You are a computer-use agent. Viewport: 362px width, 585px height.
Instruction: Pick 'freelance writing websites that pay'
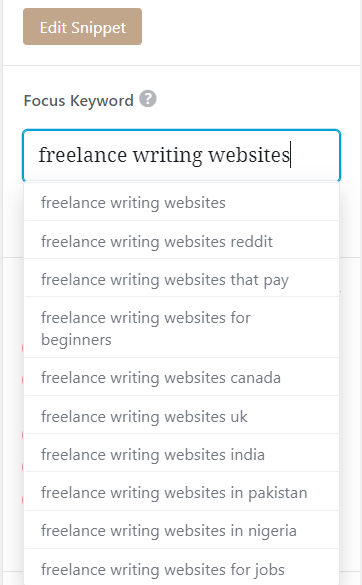[182, 279]
